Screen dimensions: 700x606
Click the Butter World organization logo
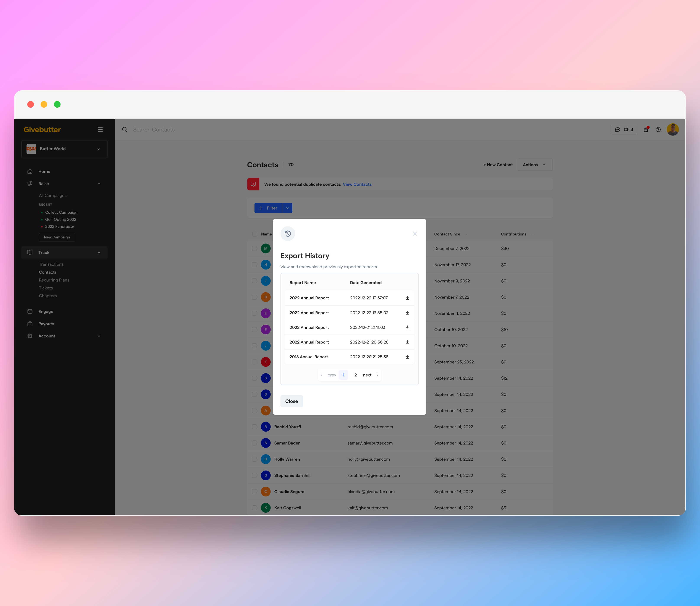click(31, 149)
